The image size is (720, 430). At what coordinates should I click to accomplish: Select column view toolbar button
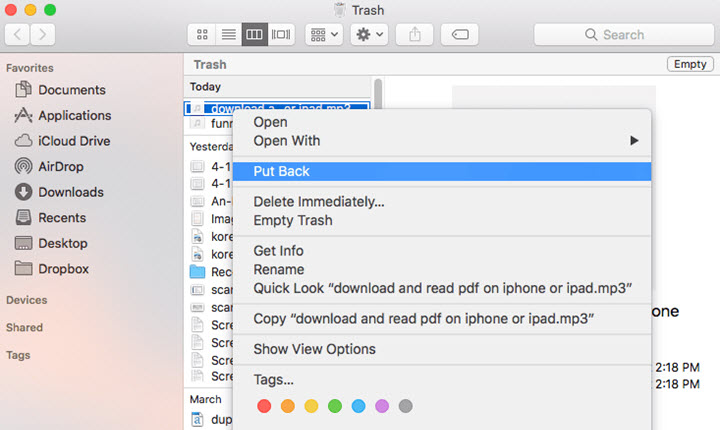[x=255, y=34]
